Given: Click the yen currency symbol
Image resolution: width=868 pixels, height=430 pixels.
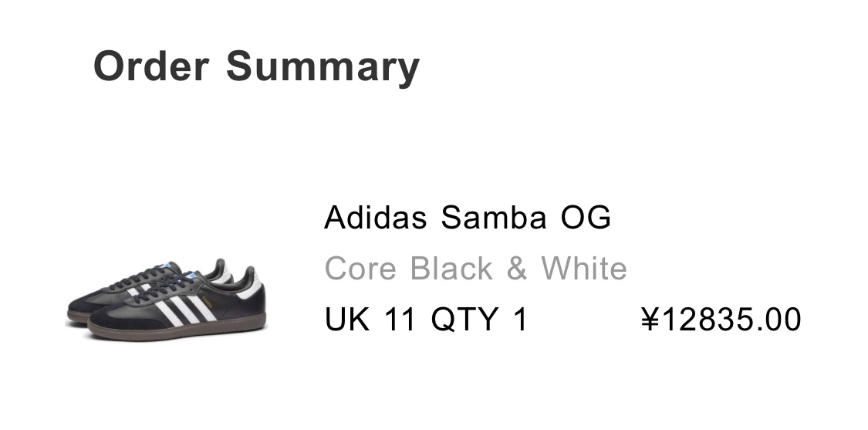Looking at the screenshot, I should click(650, 319).
